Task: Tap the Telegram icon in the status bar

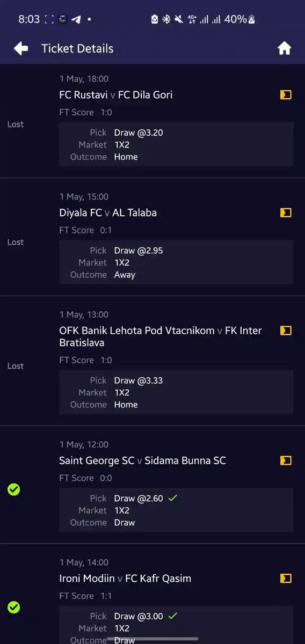Action: (76, 19)
